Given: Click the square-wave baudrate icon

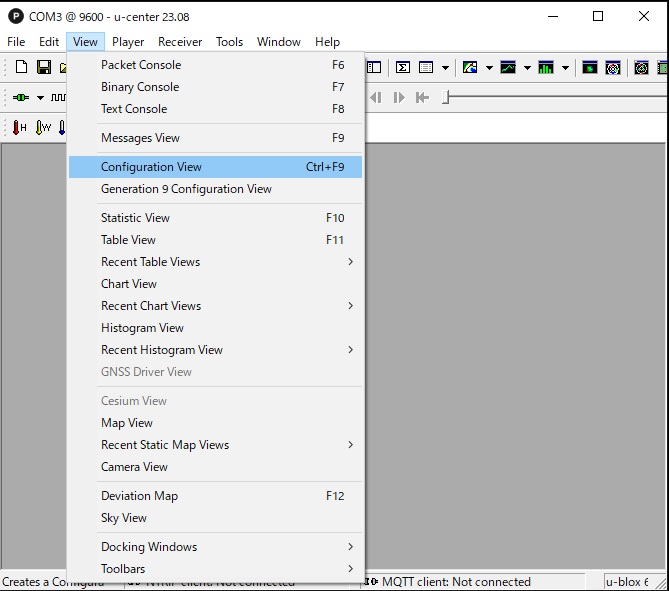Looking at the screenshot, I should [x=58, y=97].
